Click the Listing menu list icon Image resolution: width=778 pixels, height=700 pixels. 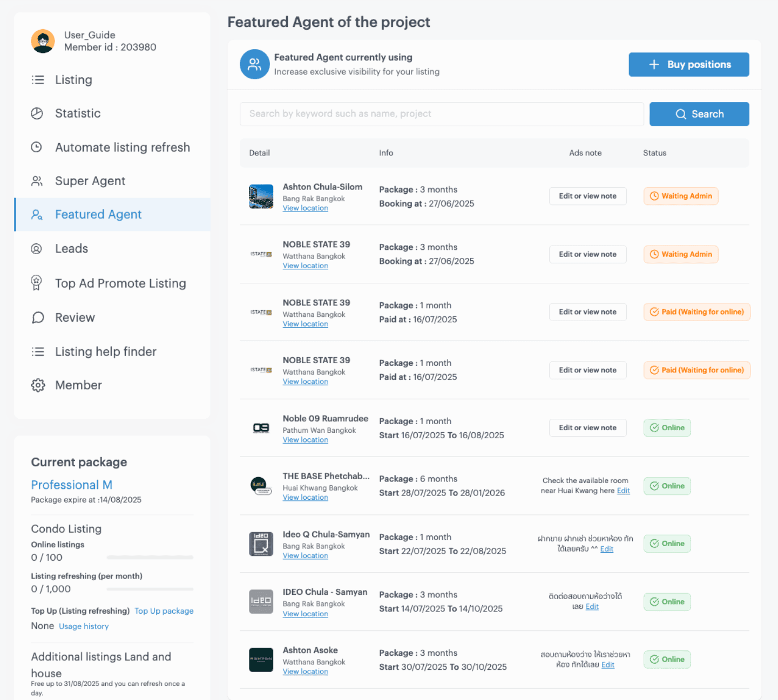coord(38,80)
